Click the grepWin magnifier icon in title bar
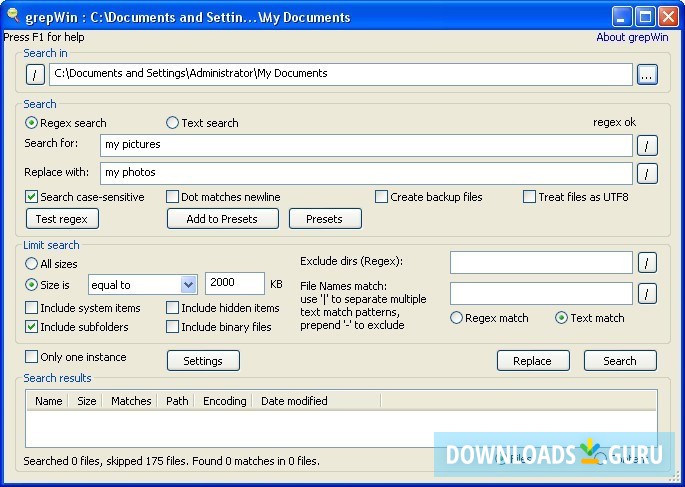 (x=13, y=15)
